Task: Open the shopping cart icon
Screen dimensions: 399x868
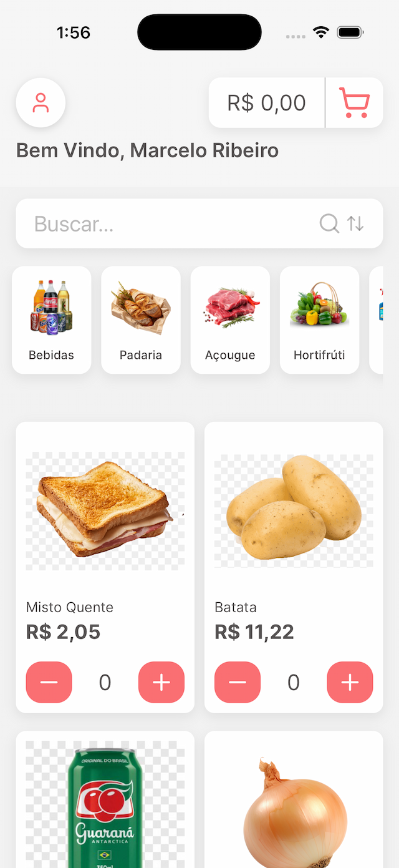Action: click(355, 102)
